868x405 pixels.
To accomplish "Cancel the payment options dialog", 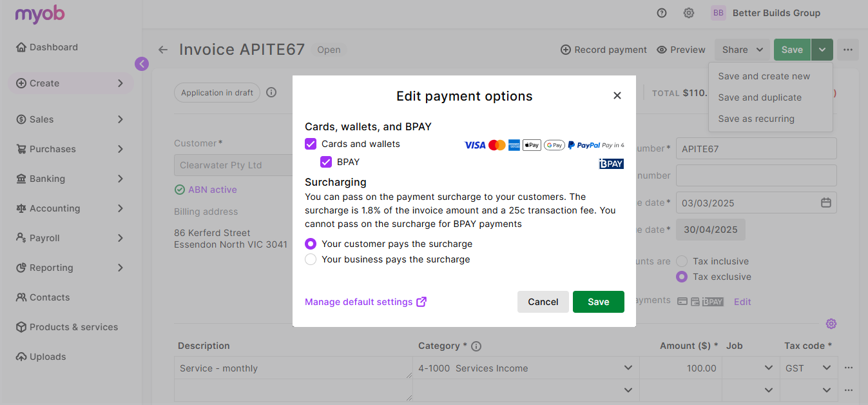I will click(543, 301).
